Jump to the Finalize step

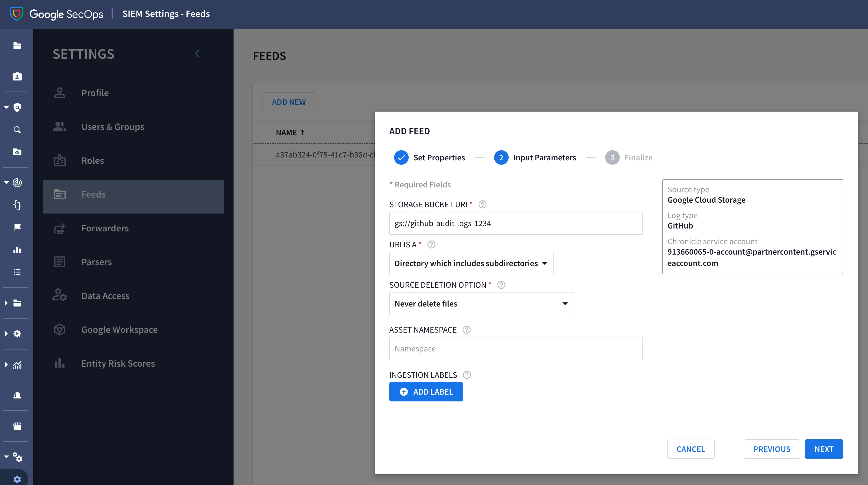[629, 157]
